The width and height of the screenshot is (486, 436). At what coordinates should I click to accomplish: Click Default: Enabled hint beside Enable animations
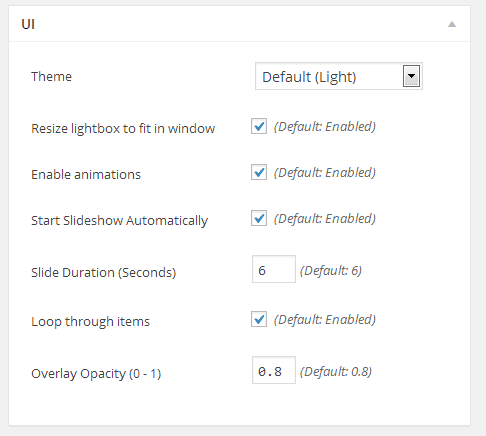pos(325,172)
